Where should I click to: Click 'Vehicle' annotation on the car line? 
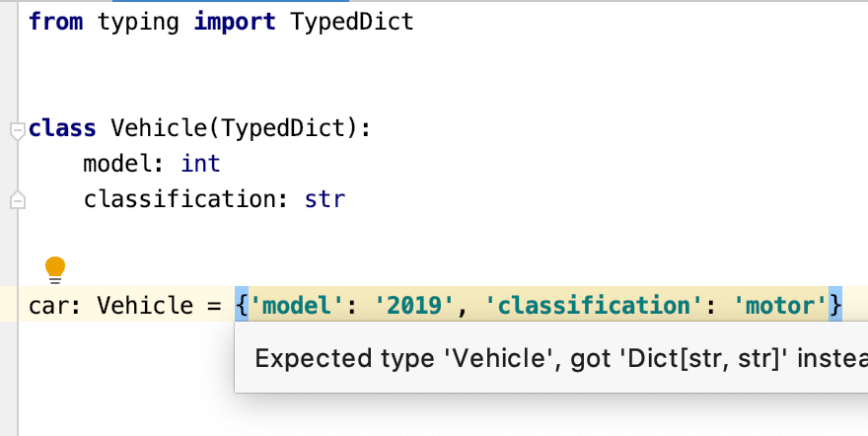(x=145, y=306)
